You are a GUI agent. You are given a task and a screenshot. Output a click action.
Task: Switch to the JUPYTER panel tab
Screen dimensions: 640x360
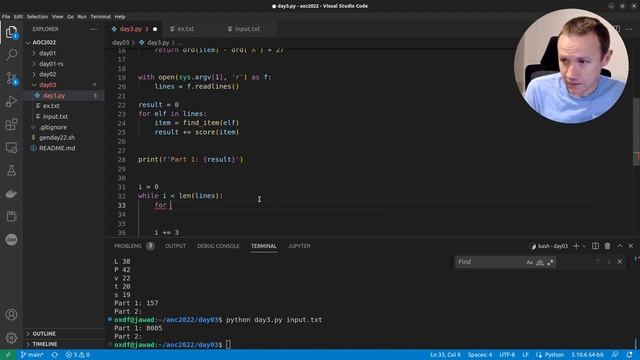pyautogui.click(x=299, y=246)
